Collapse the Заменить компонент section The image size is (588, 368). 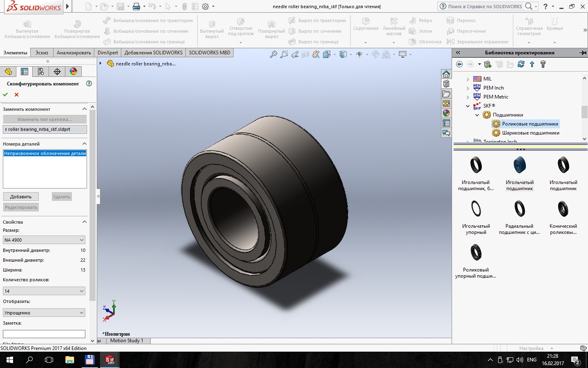pyautogui.click(x=85, y=109)
